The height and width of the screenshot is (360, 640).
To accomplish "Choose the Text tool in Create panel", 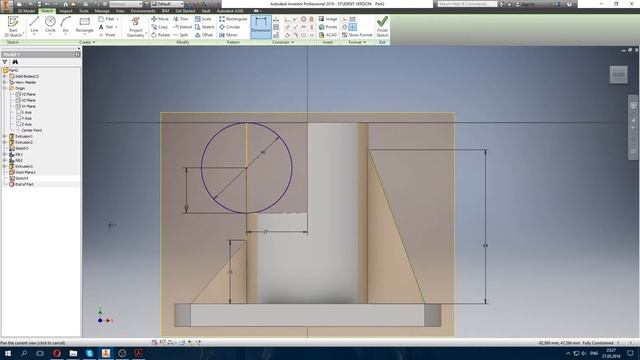I will click(106, 27).
